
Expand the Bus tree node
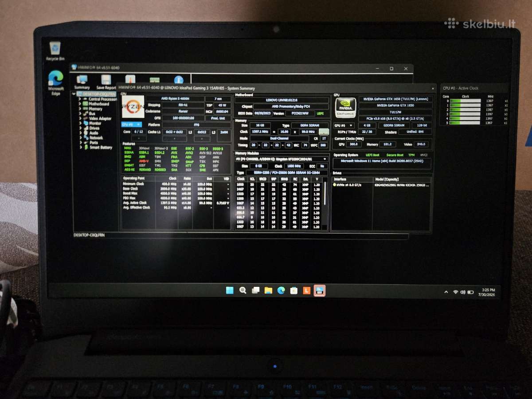point(80,113)
